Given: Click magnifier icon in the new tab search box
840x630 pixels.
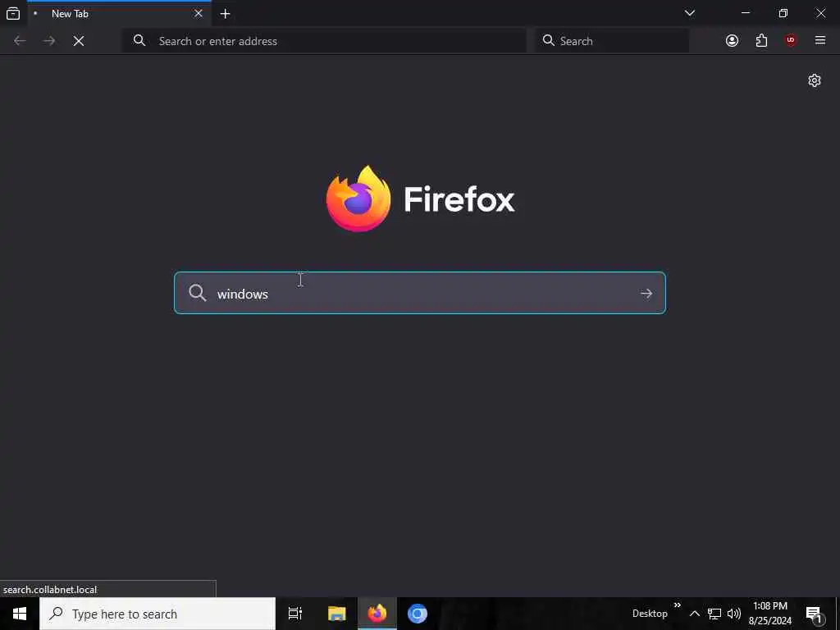Looking at the screenshot, I should [x=197, y=293].
